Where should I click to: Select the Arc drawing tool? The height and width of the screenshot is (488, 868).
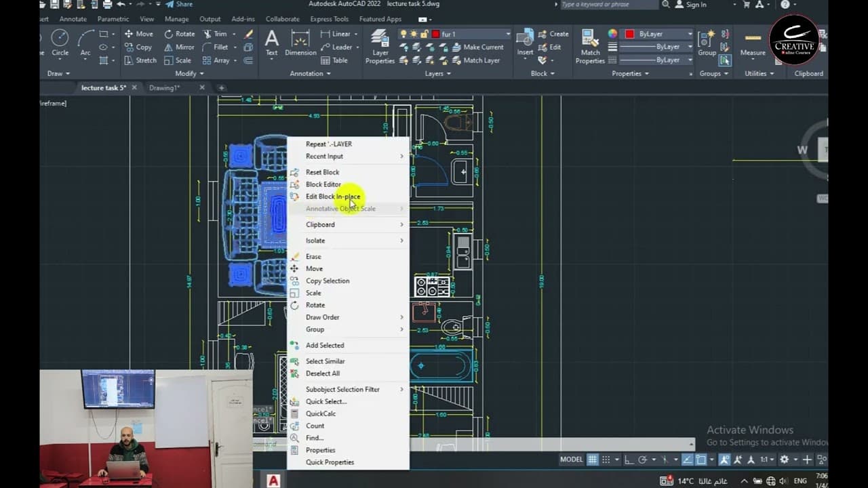[85, 43]
